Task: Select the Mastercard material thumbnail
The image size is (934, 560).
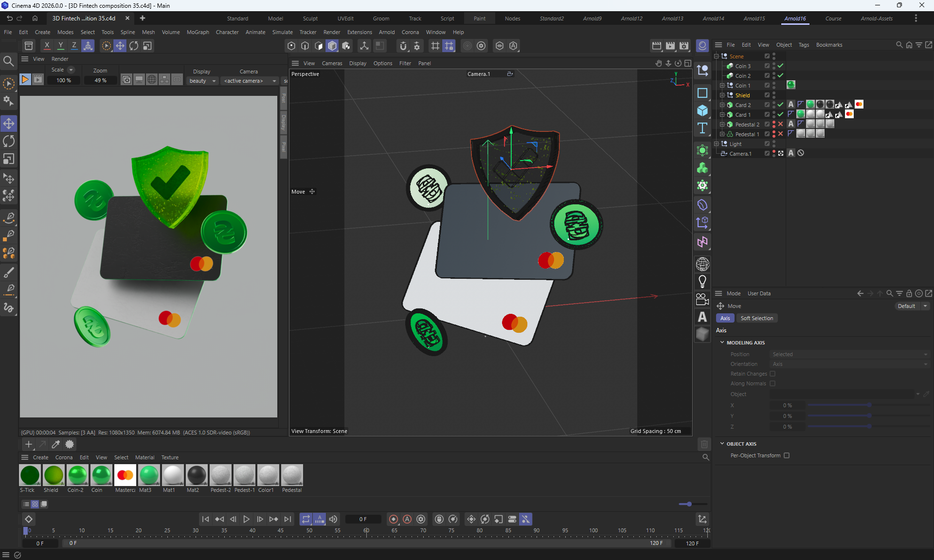Action: (x=125, y=475)
